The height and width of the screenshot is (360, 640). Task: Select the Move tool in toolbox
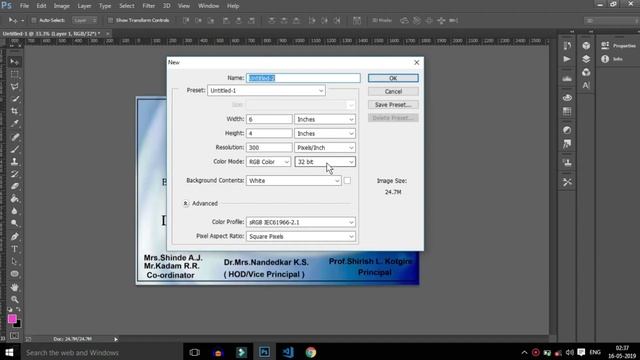click(x=14, y=62)
